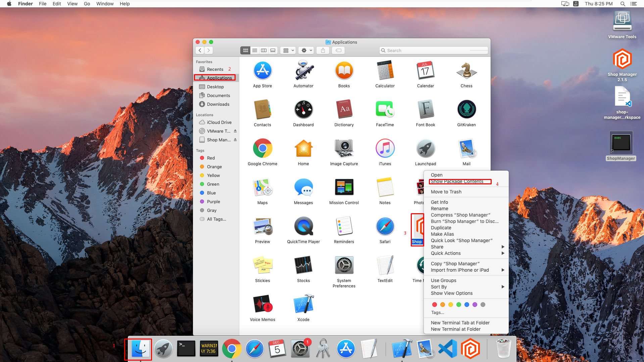This screenshot has height=362, width=644.
Task: Open the Font Book app
Action: 426,109
